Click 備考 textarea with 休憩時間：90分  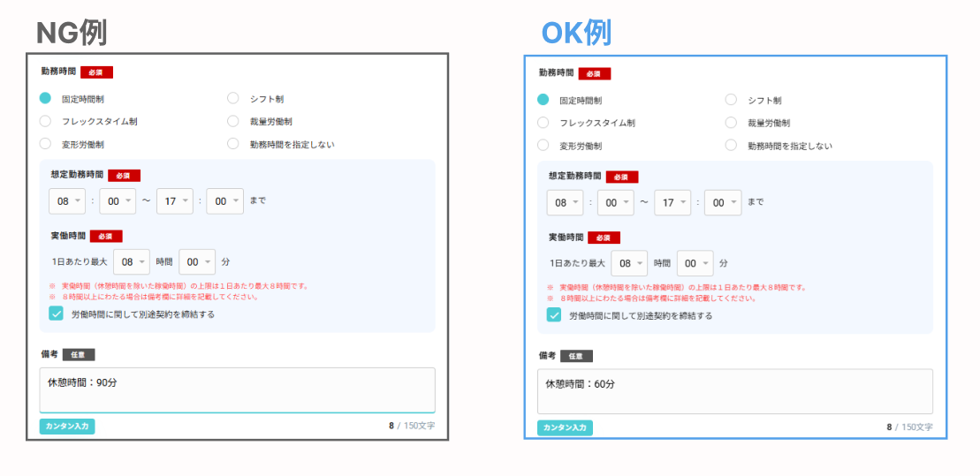[x=238, y=389]
